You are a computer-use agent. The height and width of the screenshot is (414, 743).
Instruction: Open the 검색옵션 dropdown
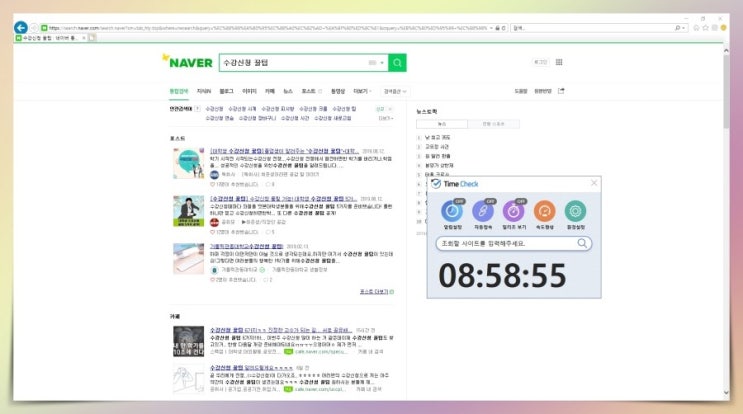coord(395,91)
